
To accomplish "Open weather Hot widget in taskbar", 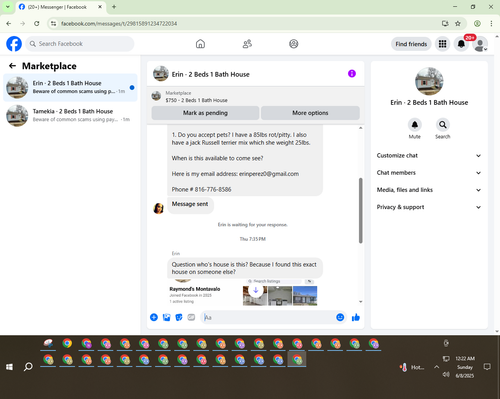I will [x=412, y=367].
